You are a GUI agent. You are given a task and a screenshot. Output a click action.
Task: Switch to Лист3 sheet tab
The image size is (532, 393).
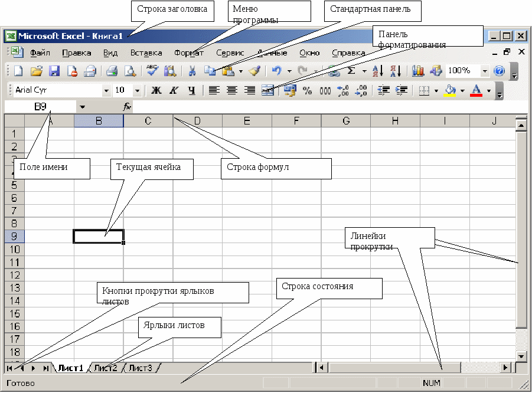pos(141,368)
